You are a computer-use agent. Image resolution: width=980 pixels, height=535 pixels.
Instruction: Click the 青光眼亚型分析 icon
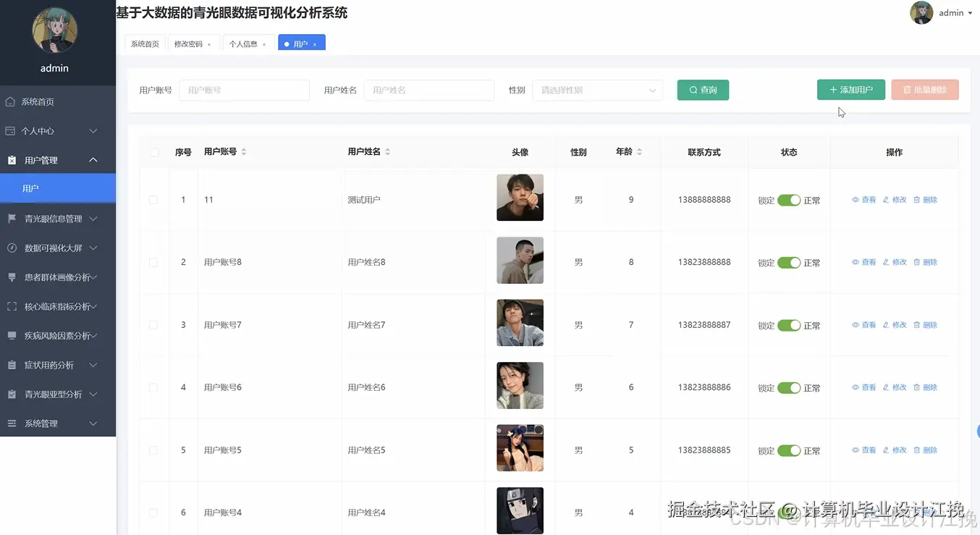[12, 395]
